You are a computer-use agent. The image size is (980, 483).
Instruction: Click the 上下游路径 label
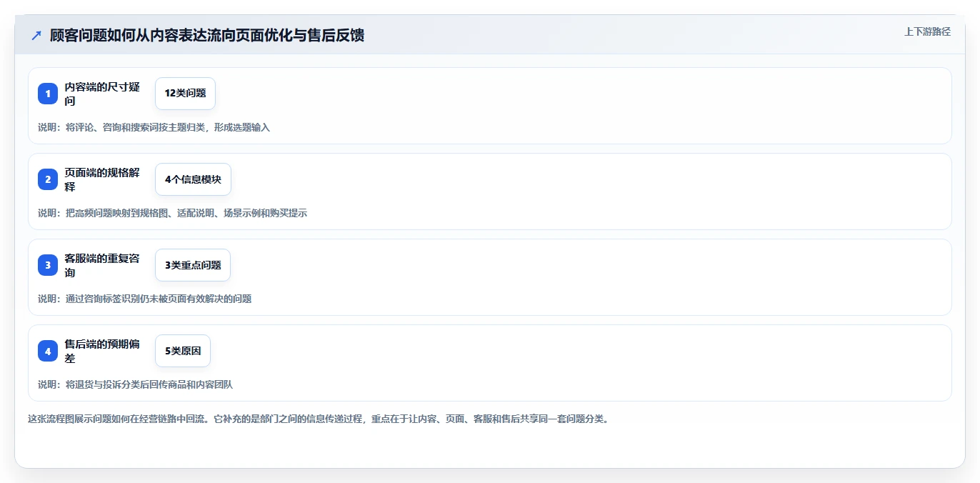tap(927, 31)
